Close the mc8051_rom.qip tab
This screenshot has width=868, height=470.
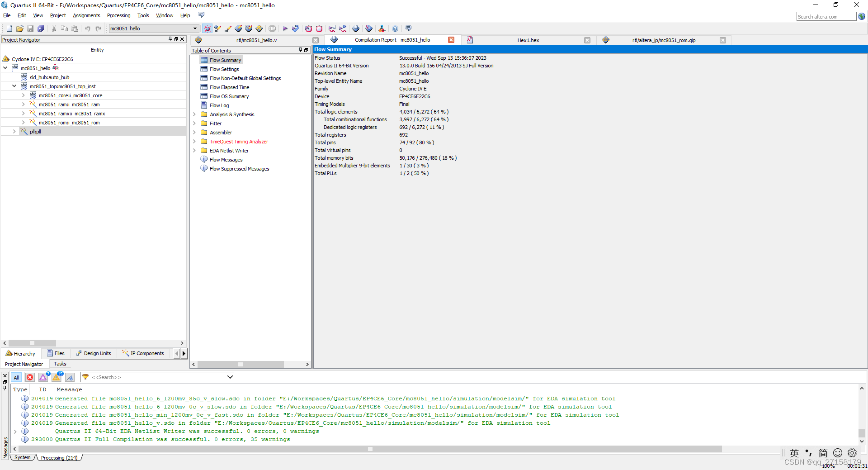[x=723, y=40]
